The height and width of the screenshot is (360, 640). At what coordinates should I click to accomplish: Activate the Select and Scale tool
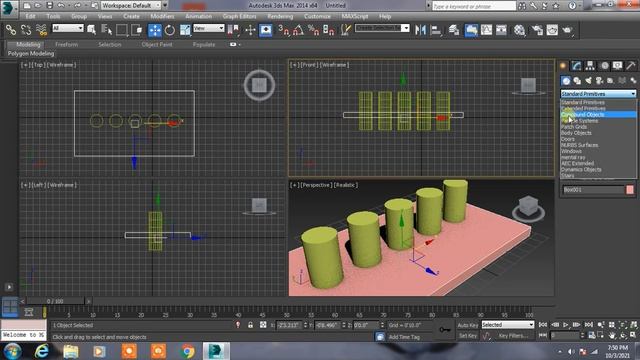pos(185,30)
